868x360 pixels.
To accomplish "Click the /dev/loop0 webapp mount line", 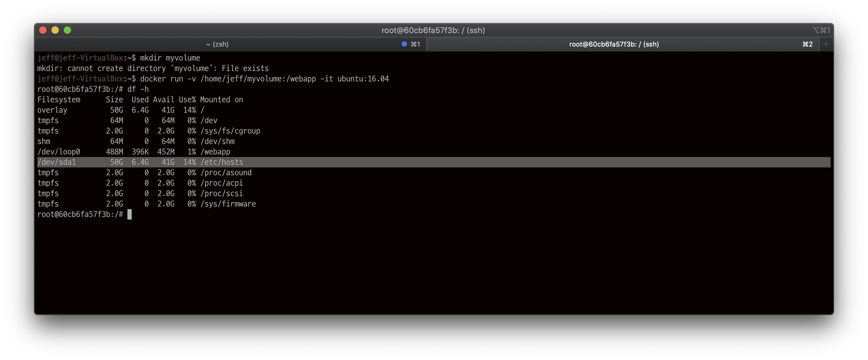I will [134, 152].
